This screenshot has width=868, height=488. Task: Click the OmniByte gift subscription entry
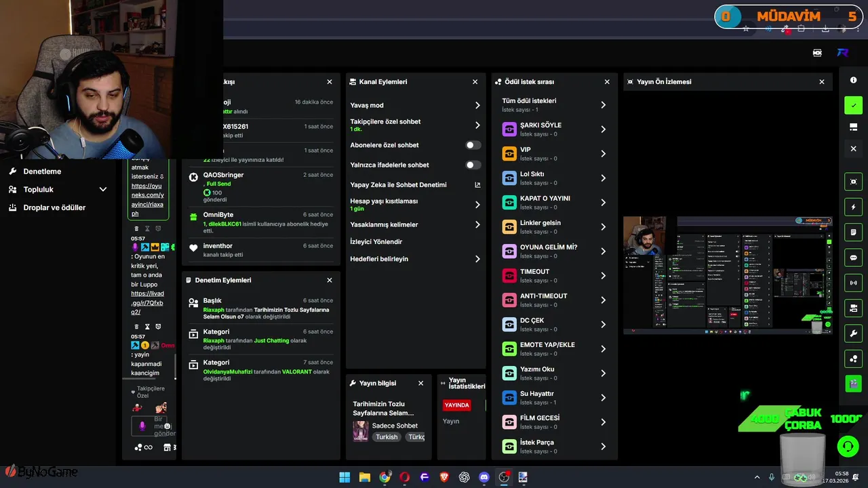coord(260,222)
